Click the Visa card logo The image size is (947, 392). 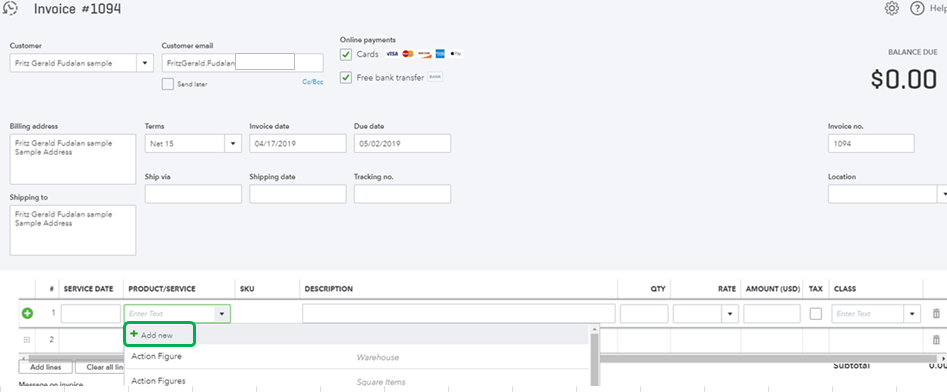pyautogui.click(x=392, y=54)
